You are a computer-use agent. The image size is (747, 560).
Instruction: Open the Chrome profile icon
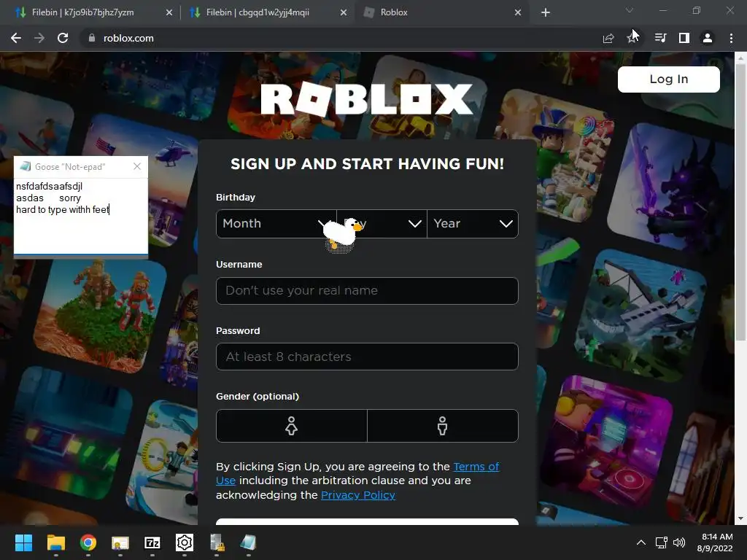[708, 38]
